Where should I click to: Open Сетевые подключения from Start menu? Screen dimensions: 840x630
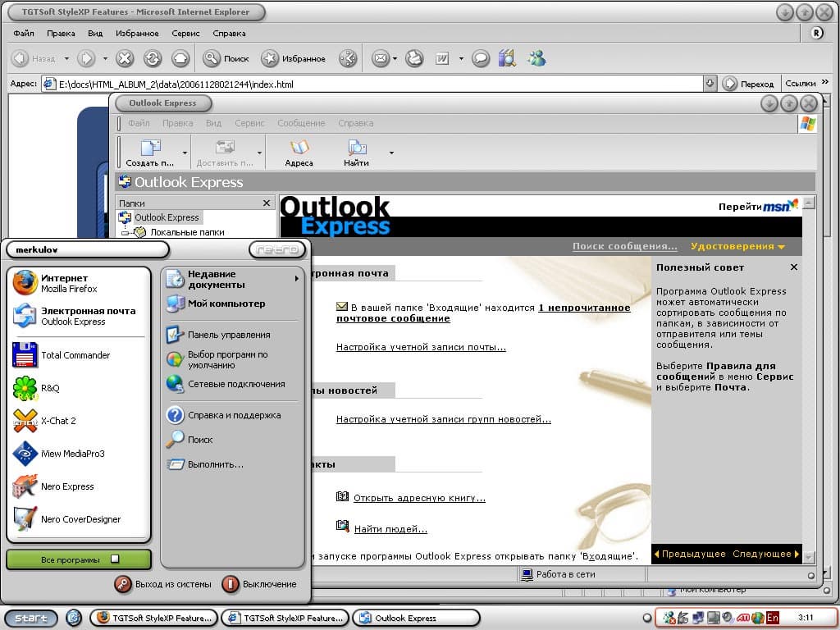(232, 384)
